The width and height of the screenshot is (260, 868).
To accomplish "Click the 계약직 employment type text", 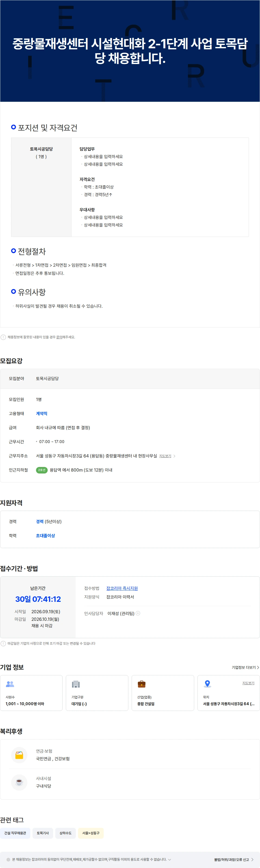I will 42,414.
